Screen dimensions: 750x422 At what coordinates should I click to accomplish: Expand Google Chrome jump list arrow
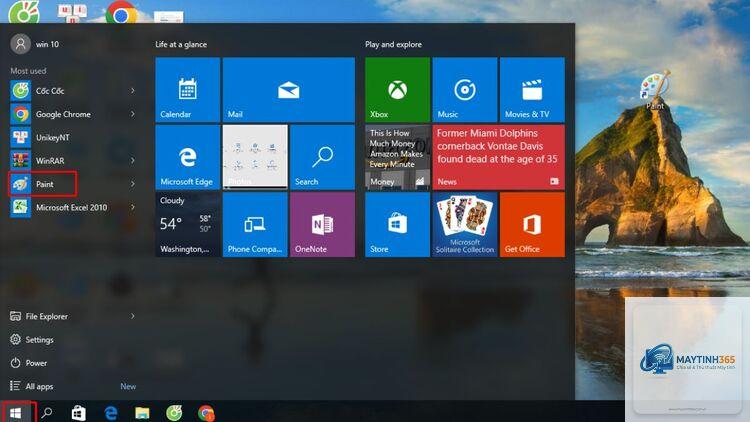click(x=132, y=114)
